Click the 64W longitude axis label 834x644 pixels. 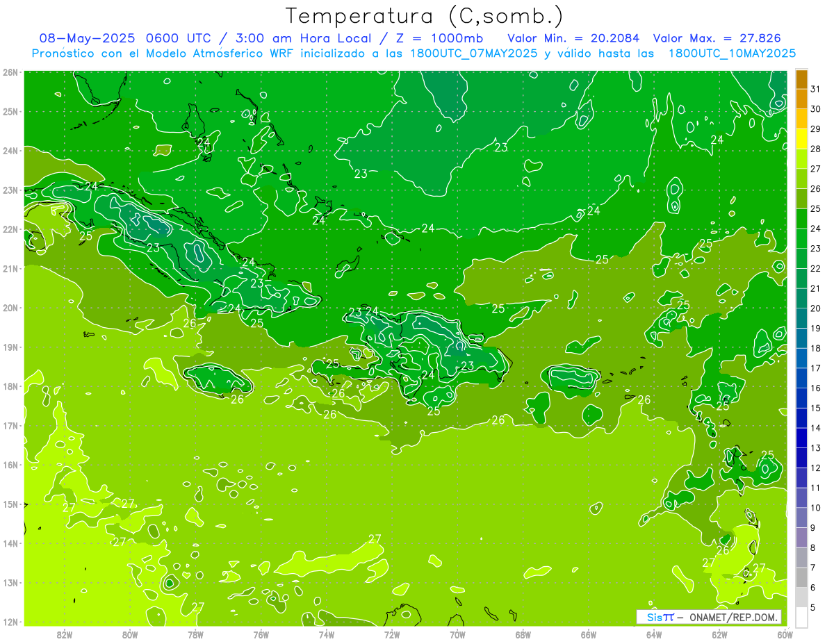point(654,634)
